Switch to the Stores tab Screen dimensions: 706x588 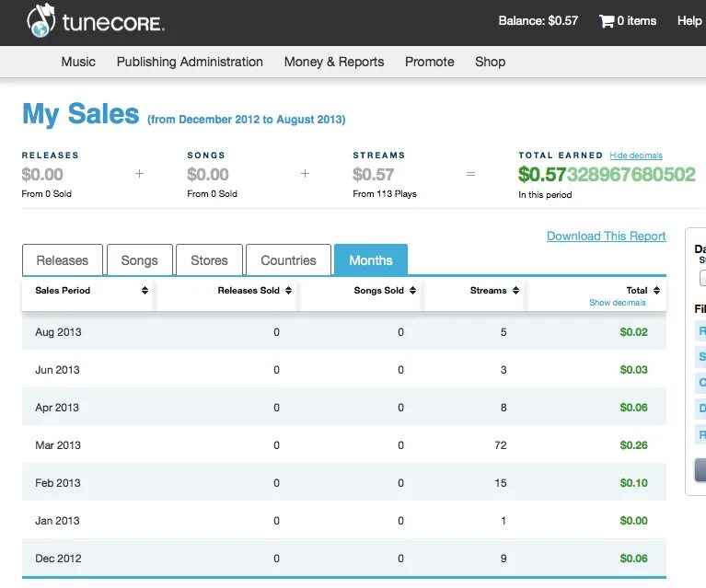pos(209,260)
